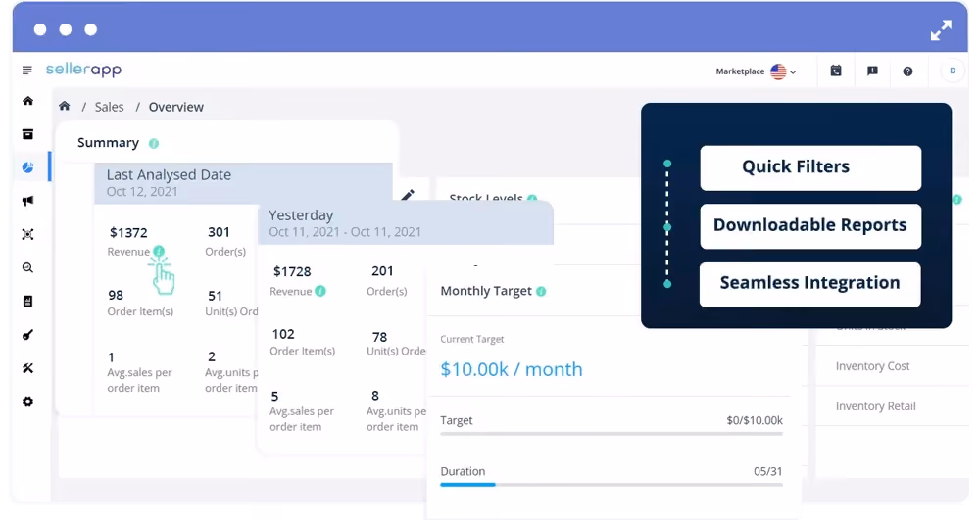Open the feedback speech bubble icon
This screenshot has height=520, width=980.
(x=872, y=71)
